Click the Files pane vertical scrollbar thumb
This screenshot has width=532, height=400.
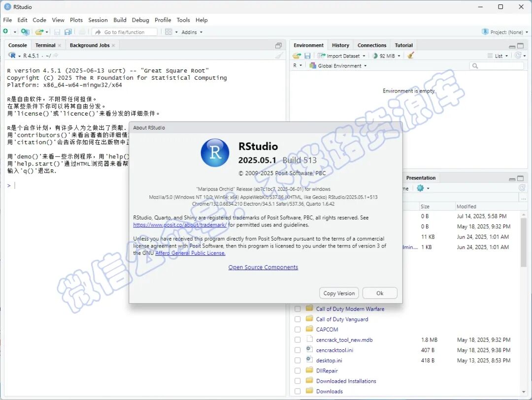[524, 243]
